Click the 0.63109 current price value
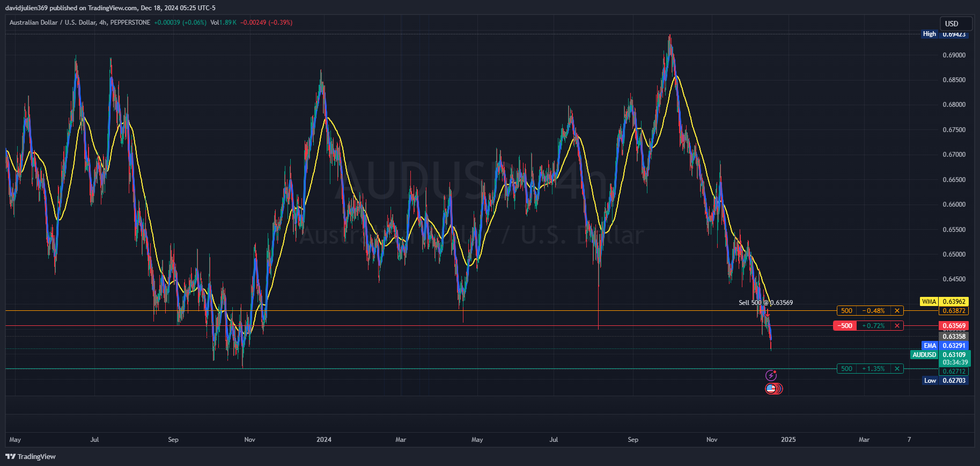Image resolution: width=980 pixels, height=466 pixels. pyautogui.click(x=954, y=355)
